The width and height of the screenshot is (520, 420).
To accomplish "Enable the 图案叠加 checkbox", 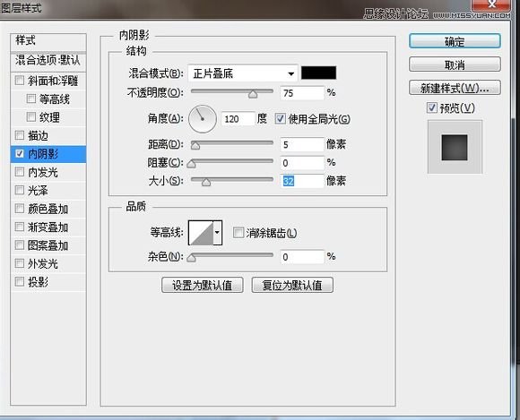I will (x=20, y=244).
